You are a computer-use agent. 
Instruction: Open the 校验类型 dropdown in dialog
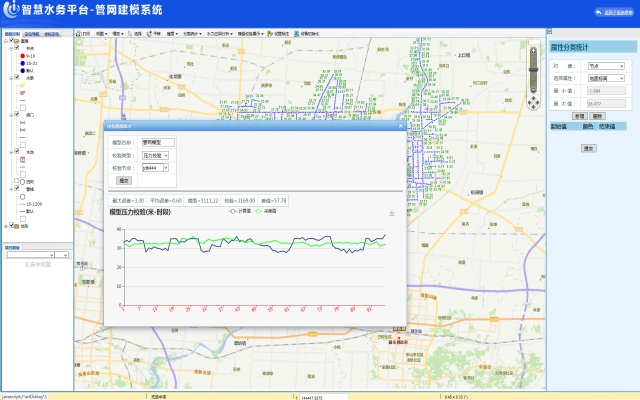(157, 155)
